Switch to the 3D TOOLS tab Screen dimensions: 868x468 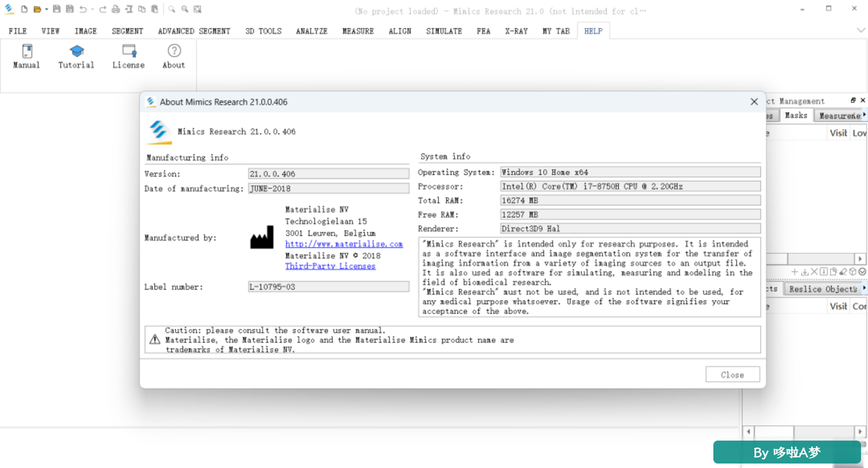tap(263, 31)
